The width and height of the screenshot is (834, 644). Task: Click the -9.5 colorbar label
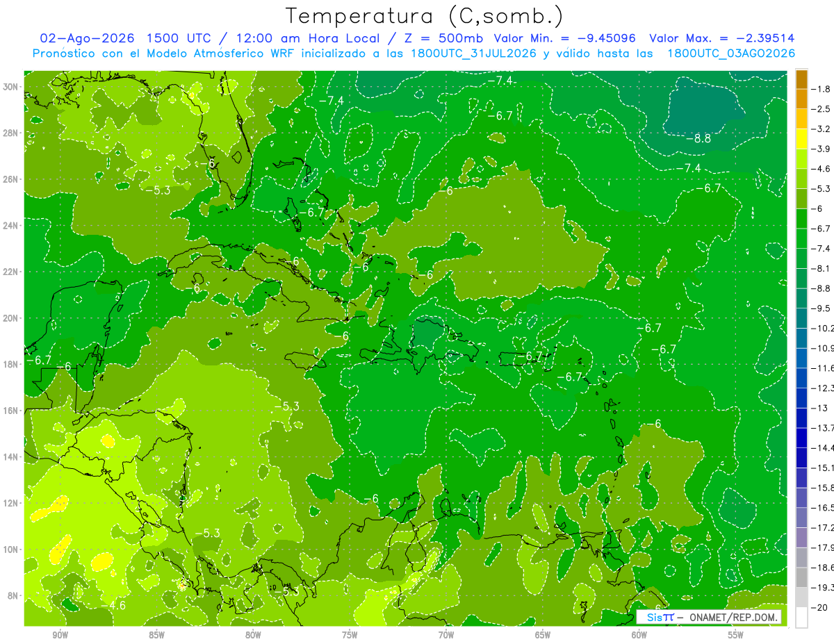pyautogui.click(x=821, y=308)
